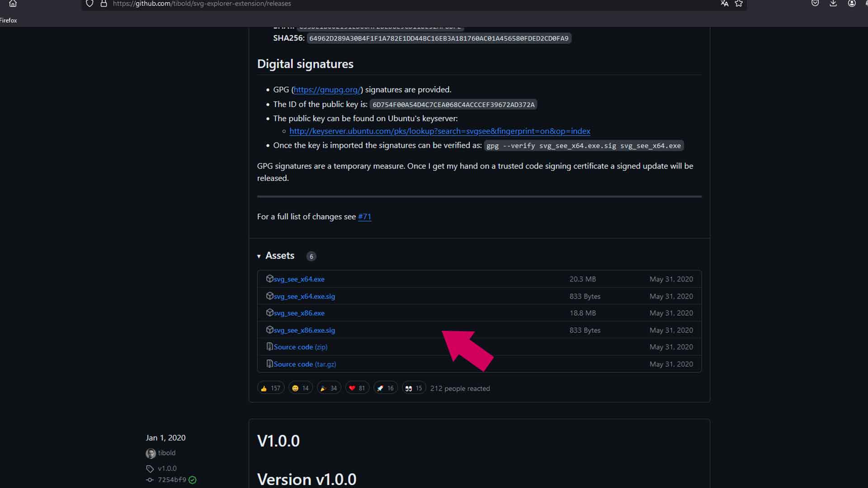Open the V1.0.0 release title
The image size is (868, 488).
coord(278,441)
